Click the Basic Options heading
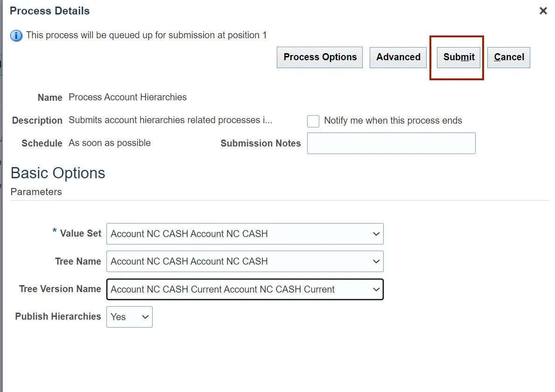This screenshot has height=392, width=555. 58,173
